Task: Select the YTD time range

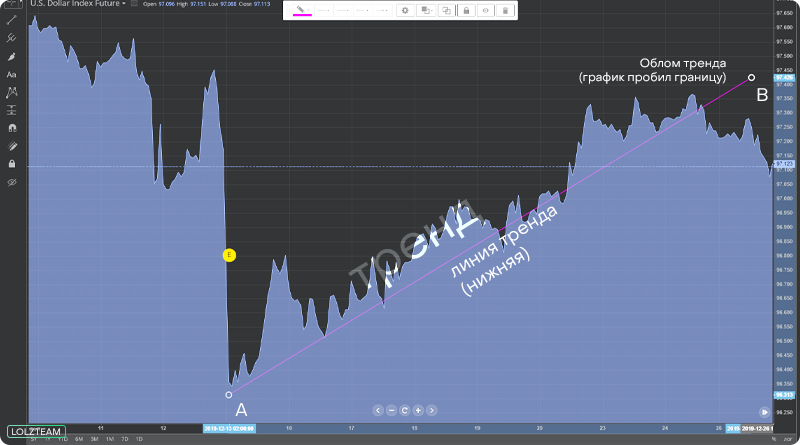Action: 63,439
